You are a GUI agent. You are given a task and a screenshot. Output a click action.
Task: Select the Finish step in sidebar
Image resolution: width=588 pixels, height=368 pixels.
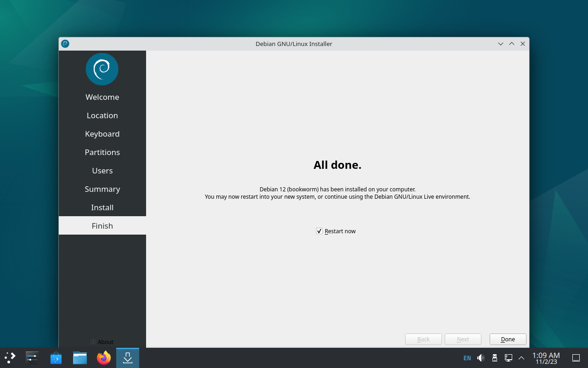[102, 225]
